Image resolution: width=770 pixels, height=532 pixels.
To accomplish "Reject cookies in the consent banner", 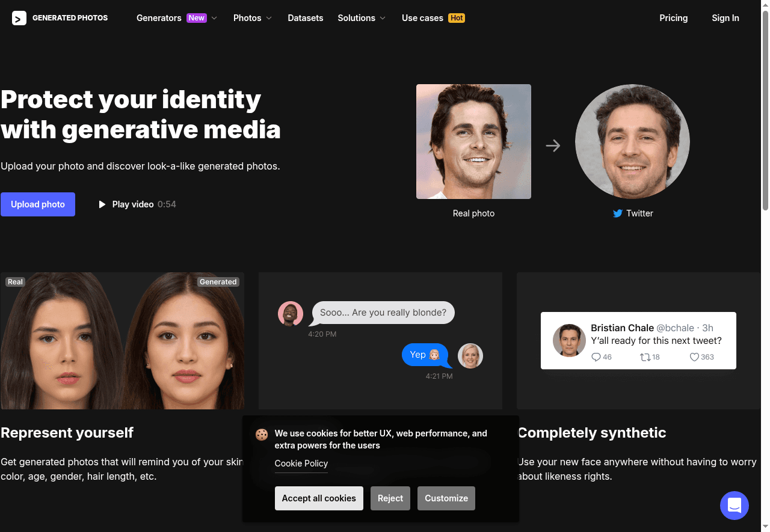I will [x=390, y=498].
